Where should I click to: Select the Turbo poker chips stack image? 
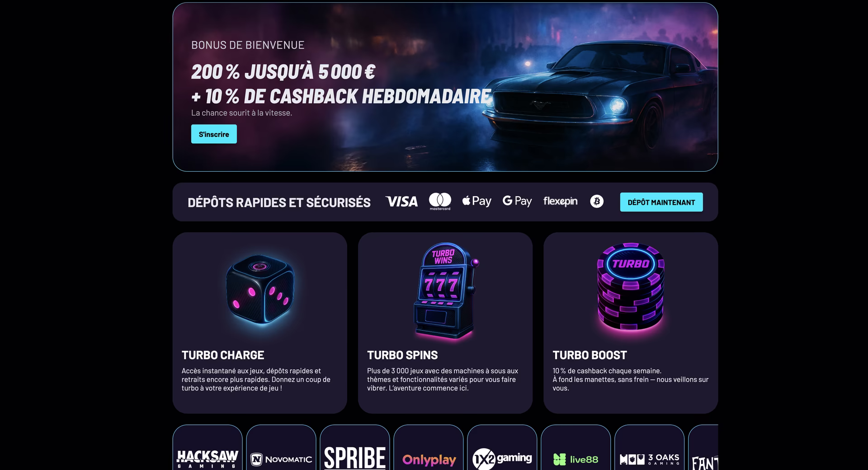pos(631,287)
